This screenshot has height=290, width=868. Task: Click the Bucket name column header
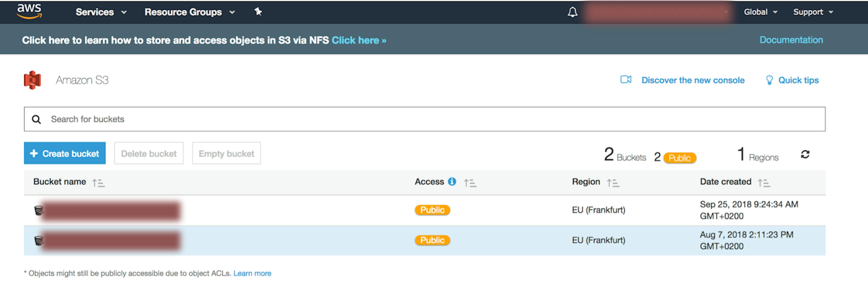click(x=60, y=182)
